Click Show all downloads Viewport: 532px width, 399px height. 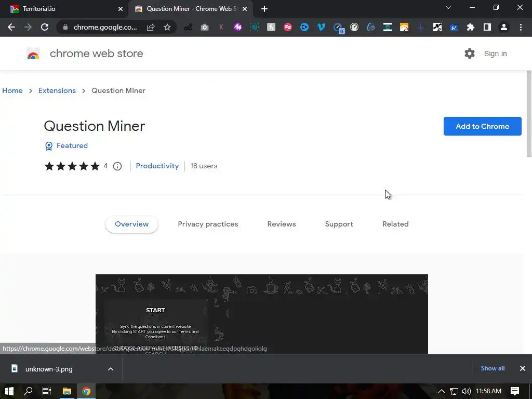pos(493,368)
